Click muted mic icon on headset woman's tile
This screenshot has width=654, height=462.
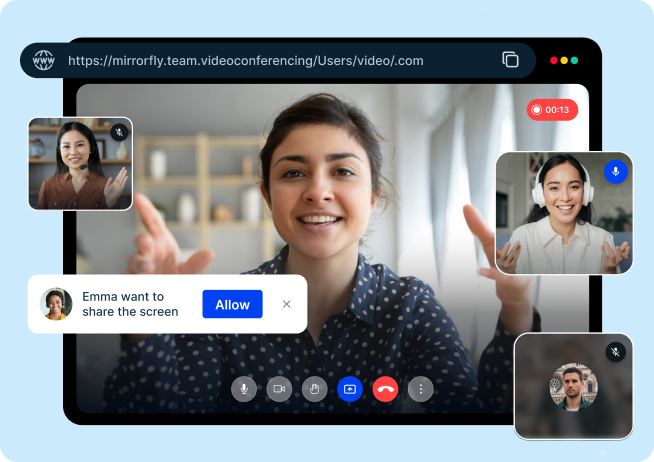point(119,133)
